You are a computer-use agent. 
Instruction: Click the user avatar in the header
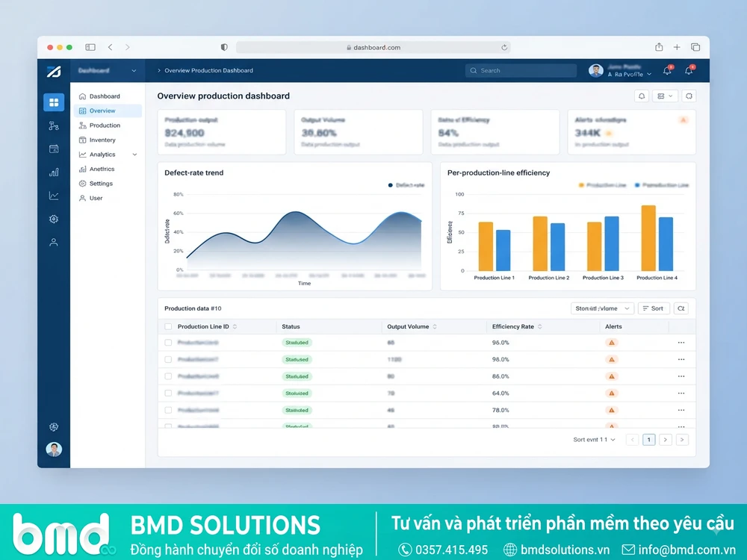point(595,70)
